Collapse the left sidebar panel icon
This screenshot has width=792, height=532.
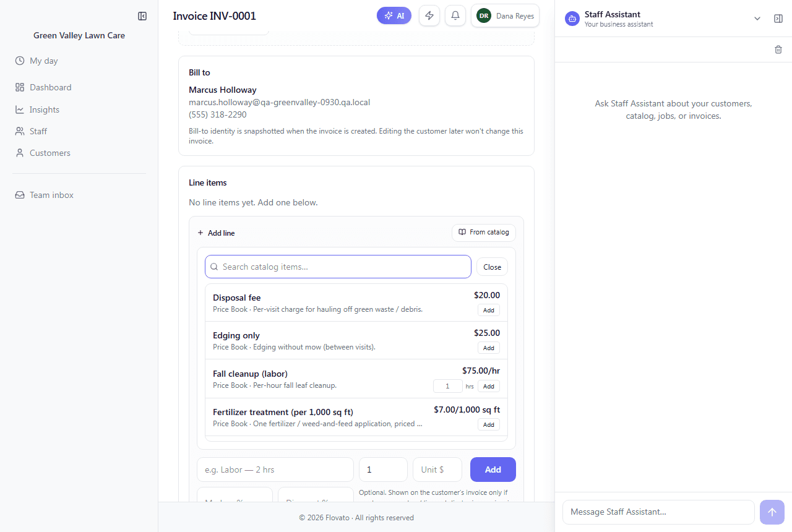coord(142,16)
